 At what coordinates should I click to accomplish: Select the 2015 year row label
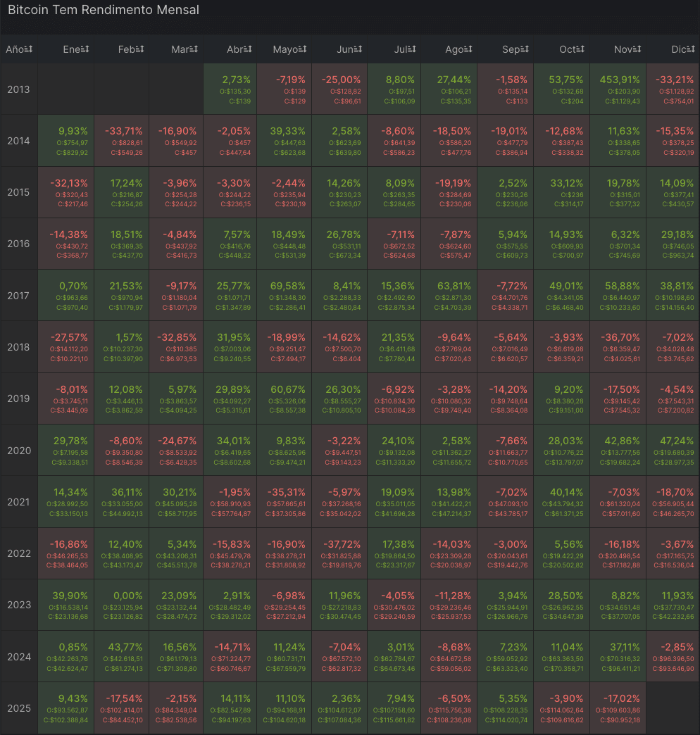[x=18, y=192]
